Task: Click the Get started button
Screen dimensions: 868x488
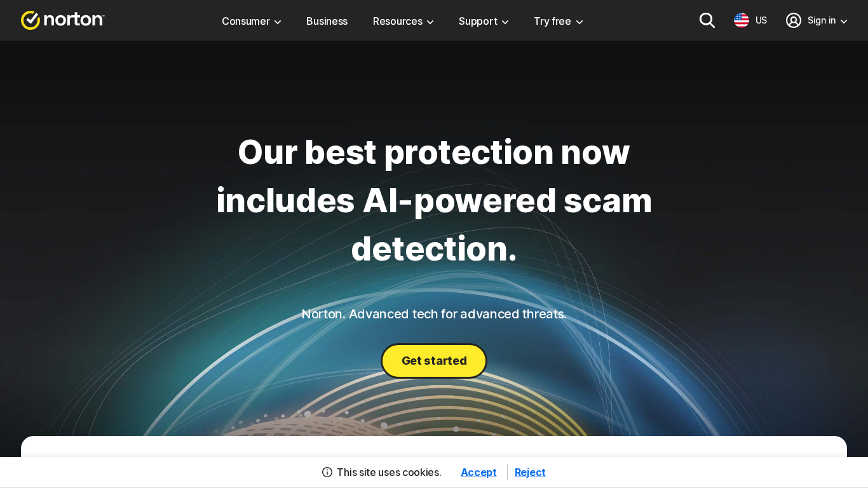Action: (434, 361)
